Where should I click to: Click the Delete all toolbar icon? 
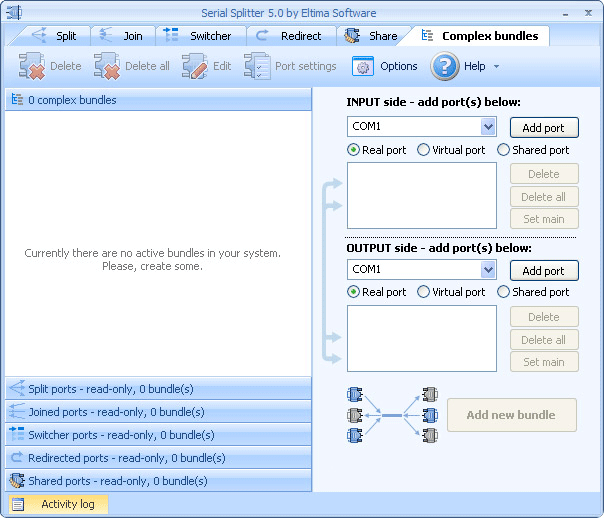107,66
